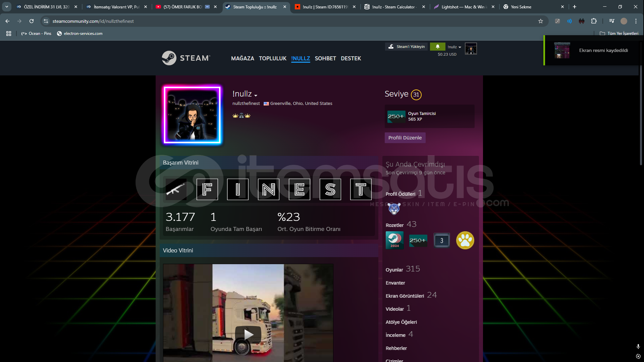Viewport: 644px width, 362px height.
Task: Open the Atölye Öğeleri link
Action: point(401,322)
